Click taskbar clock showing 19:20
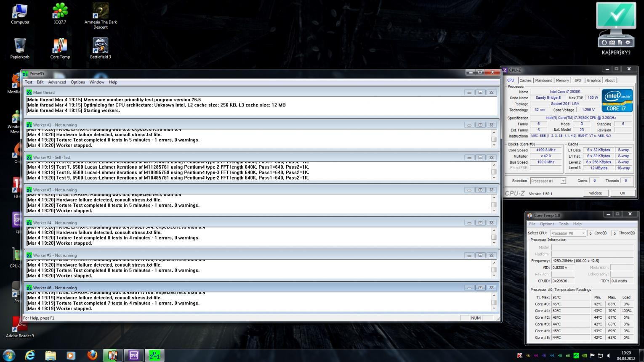The height and width of the screenshot is (362, 644). (626, 356)
